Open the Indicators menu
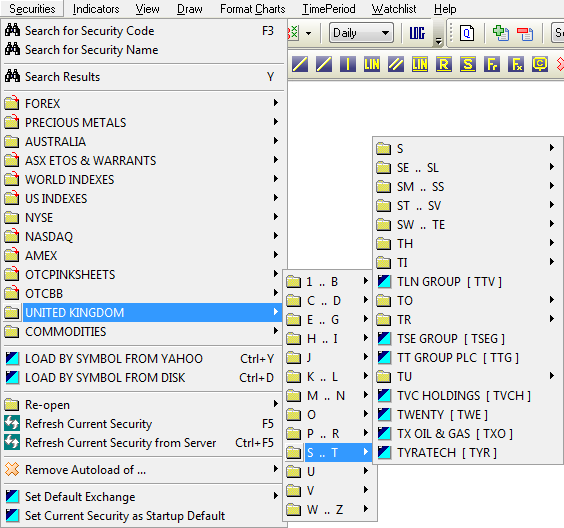This screenshot has width=564, height=528. (x=96, y=9)
